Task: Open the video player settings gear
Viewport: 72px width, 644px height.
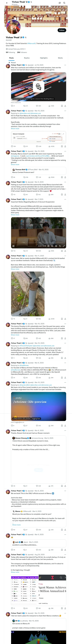Action: (x=56, y=246)
